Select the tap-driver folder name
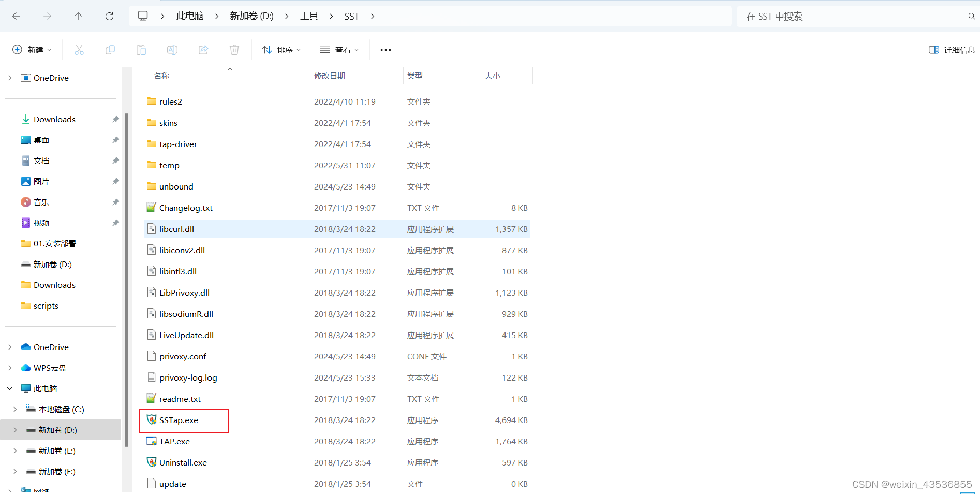Viewport: 980px width, 494px height. click(178, 144)
